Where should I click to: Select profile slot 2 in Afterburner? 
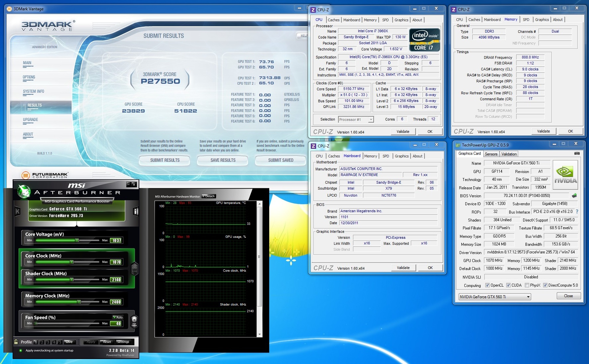(x=42, y=342)
